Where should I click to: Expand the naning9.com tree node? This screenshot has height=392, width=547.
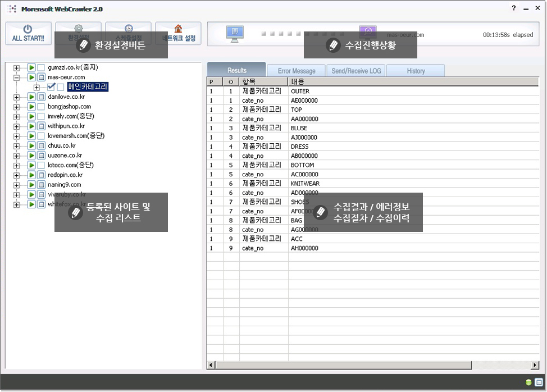(x=16, y=185)
